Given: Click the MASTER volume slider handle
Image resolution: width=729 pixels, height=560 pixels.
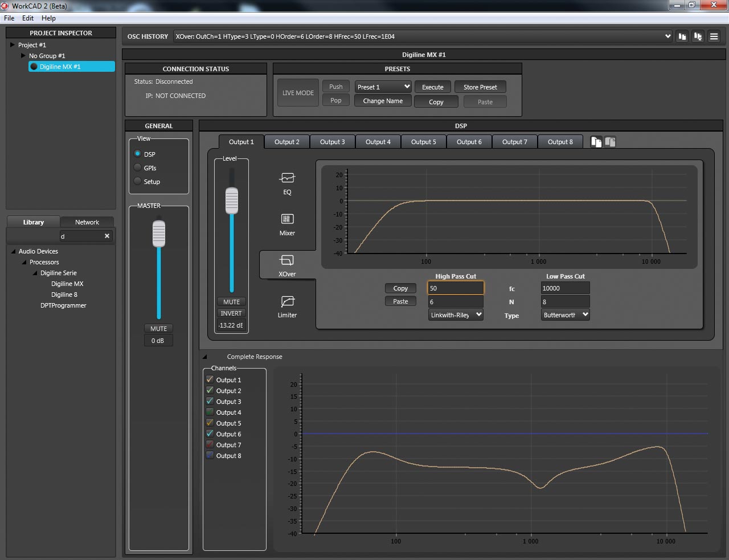Looking at the screenshot, I should click(159, 234).
